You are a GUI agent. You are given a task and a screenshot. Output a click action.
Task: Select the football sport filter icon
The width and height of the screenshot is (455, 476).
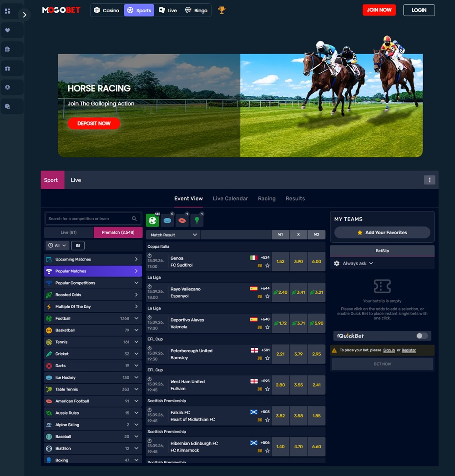152,220
